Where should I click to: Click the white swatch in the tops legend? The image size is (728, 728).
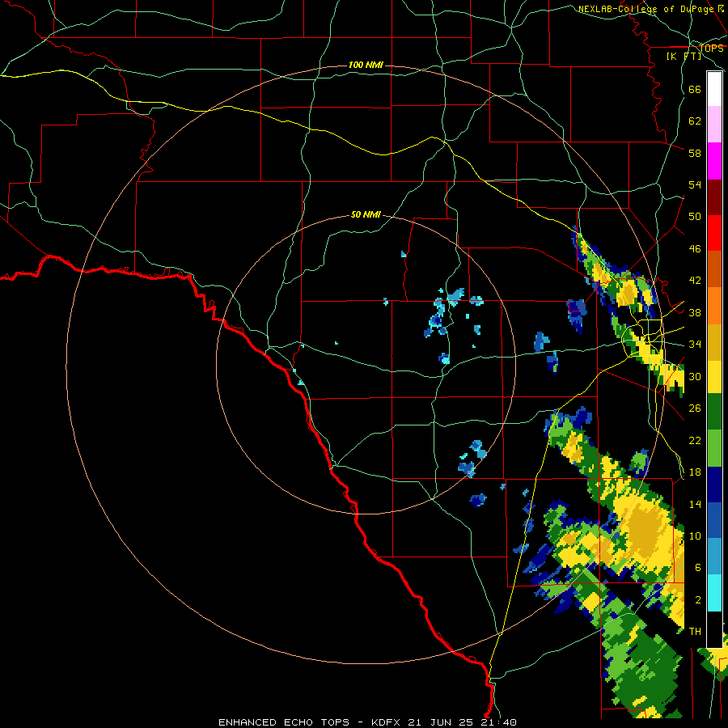[x=714, y=89]
